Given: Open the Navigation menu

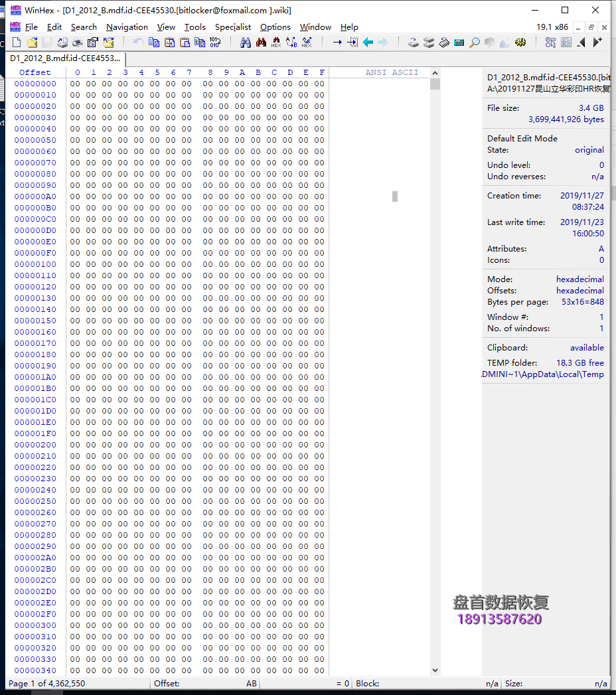Looking at the screenshot, I should pyautogui.click(x=127, y=27).
